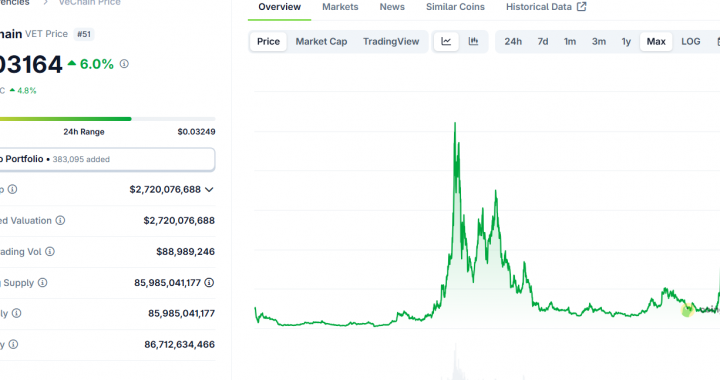Switch to the TradingView chart
Screen dimensions: 720x380
click(x=391, y=41)
